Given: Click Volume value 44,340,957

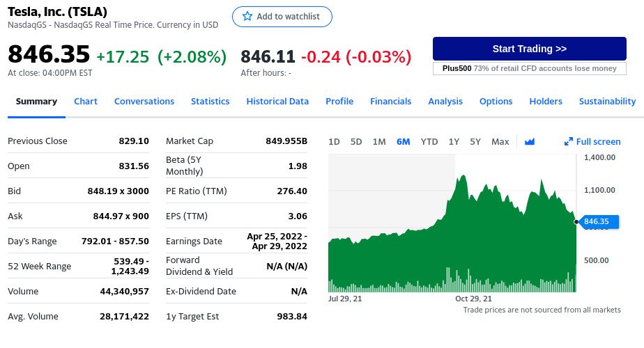Looking at the screenshot, I should 125,292.
